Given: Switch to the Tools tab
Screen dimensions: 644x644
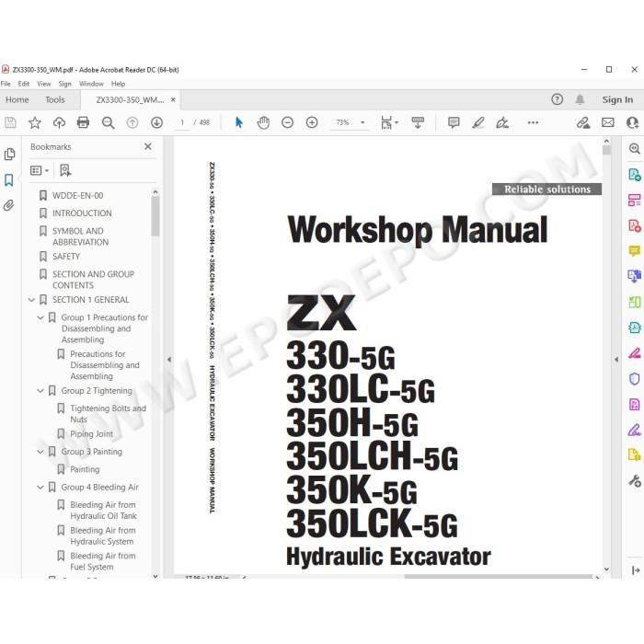Looking at the screenshot, I should (x=55, y=99).
